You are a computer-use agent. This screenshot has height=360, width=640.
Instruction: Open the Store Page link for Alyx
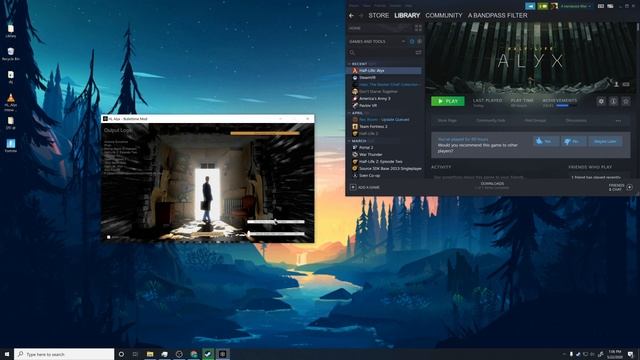(447, 121)
